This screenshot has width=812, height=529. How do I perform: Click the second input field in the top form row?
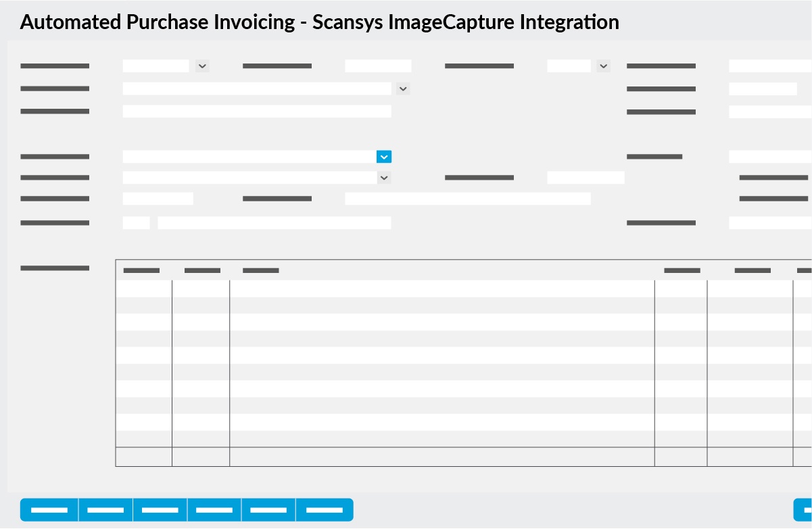[378, 66]
